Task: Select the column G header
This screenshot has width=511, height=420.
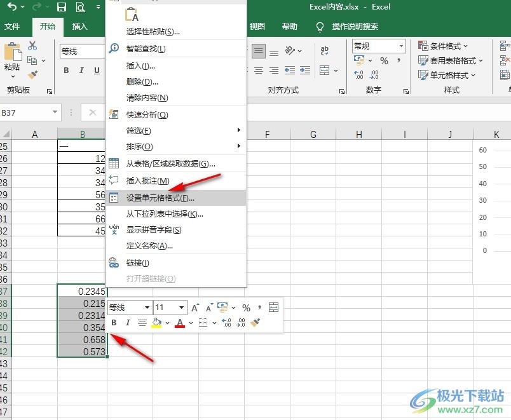Action: (313, 134)
